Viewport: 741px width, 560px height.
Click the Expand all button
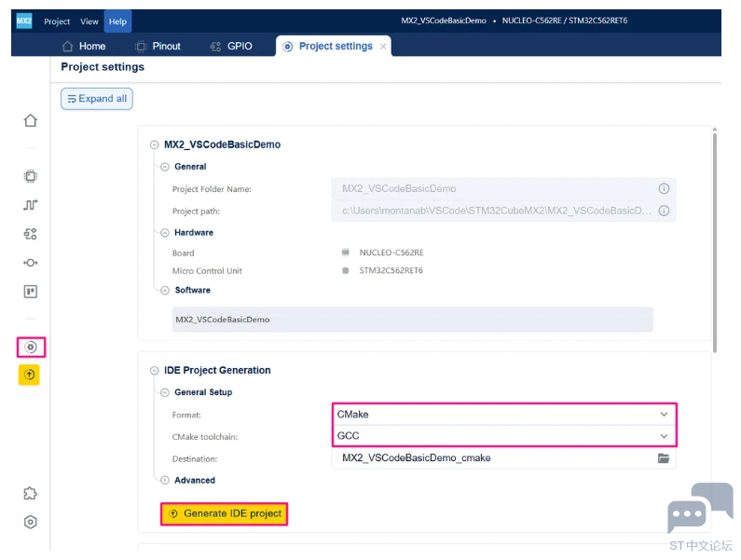[x=96, y=99]
